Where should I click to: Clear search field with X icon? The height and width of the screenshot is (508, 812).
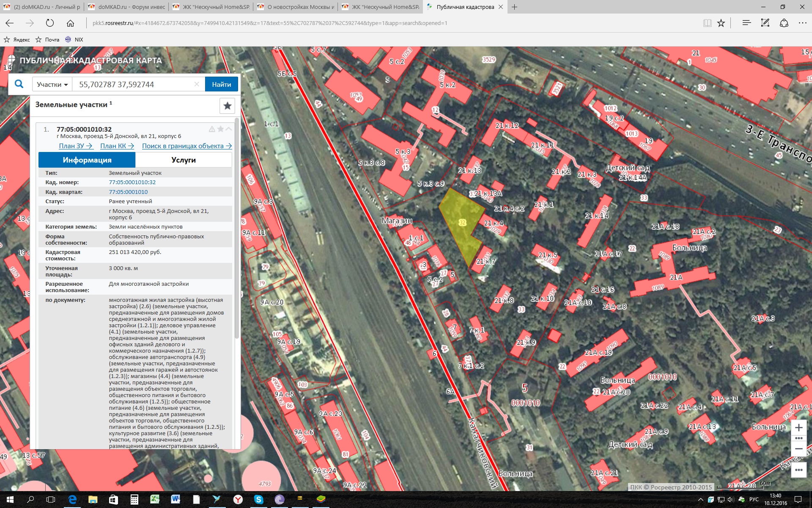coord(197,84)
